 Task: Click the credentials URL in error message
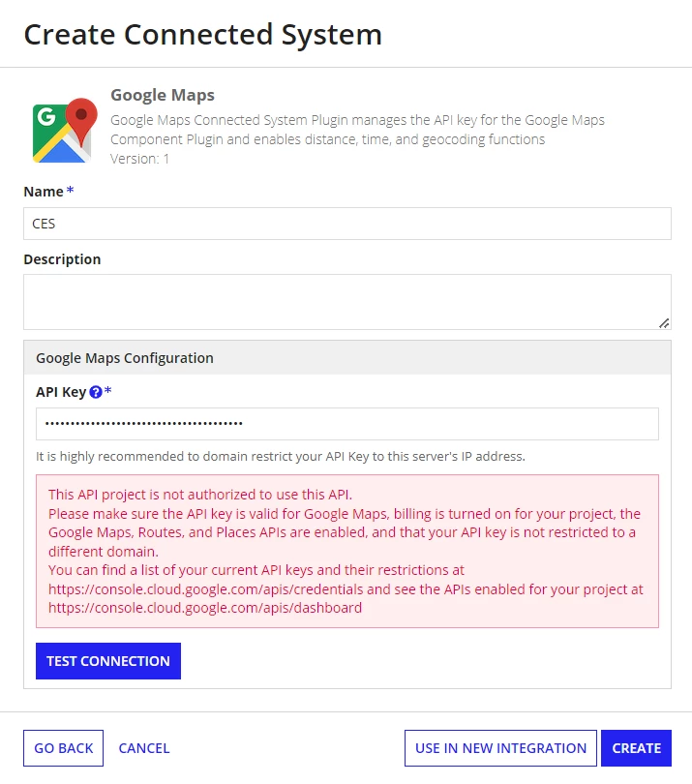pyautogui.click(x=205, y=589)
